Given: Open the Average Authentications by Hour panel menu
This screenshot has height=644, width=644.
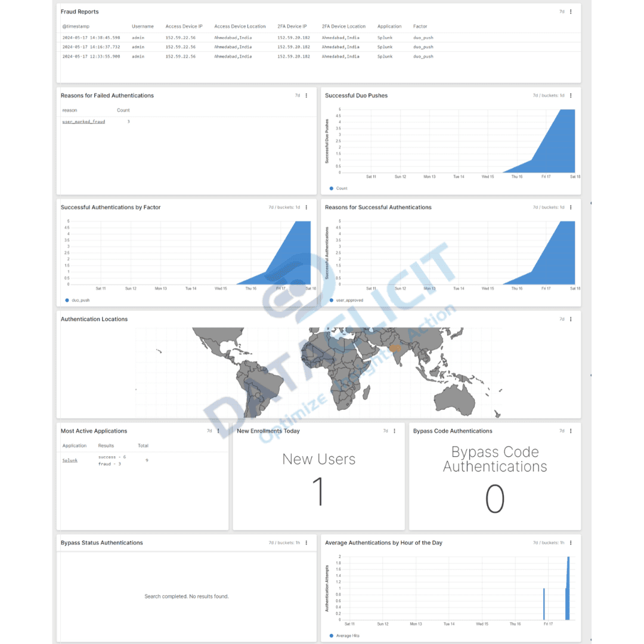Looking at the screenshot, I should pos(571,543).
